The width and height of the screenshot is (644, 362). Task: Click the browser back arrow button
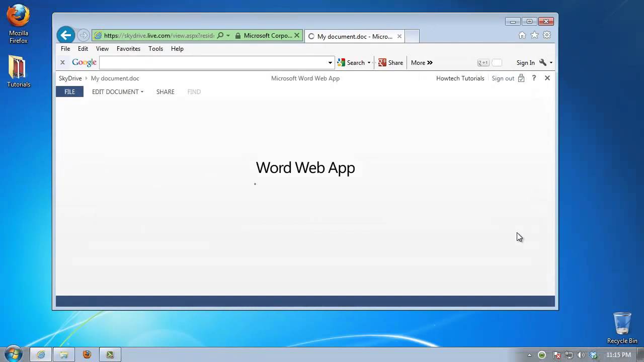click(65, 35)
